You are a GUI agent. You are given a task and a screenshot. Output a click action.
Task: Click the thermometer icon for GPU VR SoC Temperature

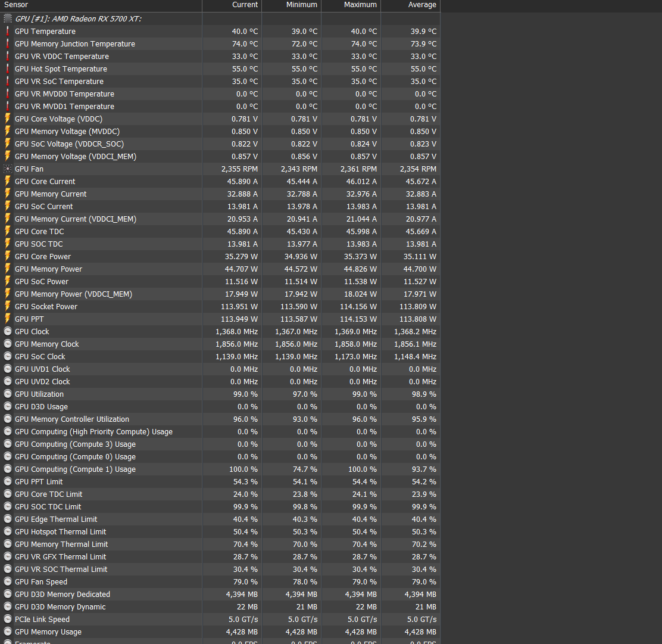click(8, 81)
